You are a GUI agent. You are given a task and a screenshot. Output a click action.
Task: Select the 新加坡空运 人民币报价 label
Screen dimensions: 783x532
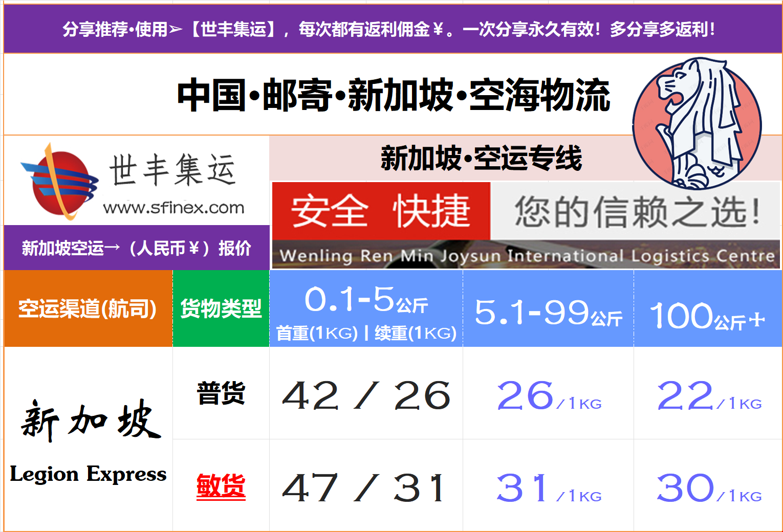click(x=136, y=248)
